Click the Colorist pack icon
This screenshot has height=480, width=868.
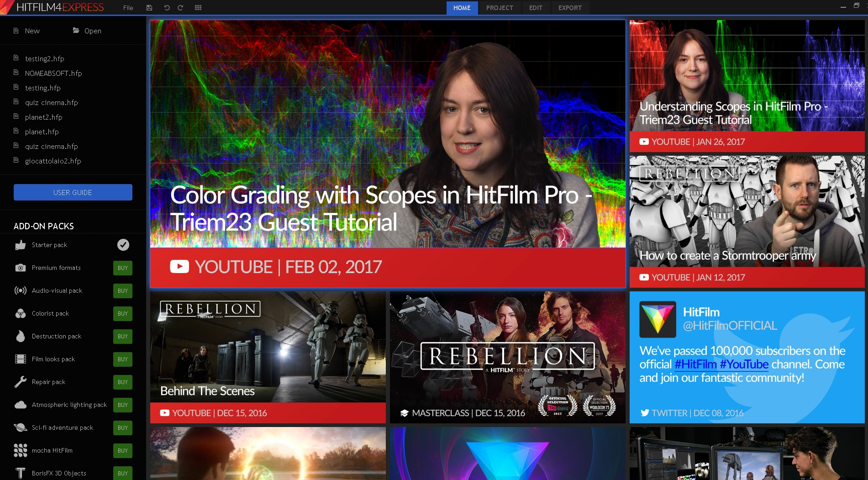click(x=21, y=313)
